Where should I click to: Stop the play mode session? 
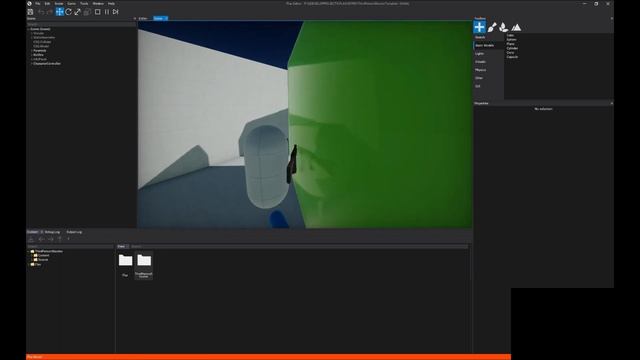click(x=98, y=12)
